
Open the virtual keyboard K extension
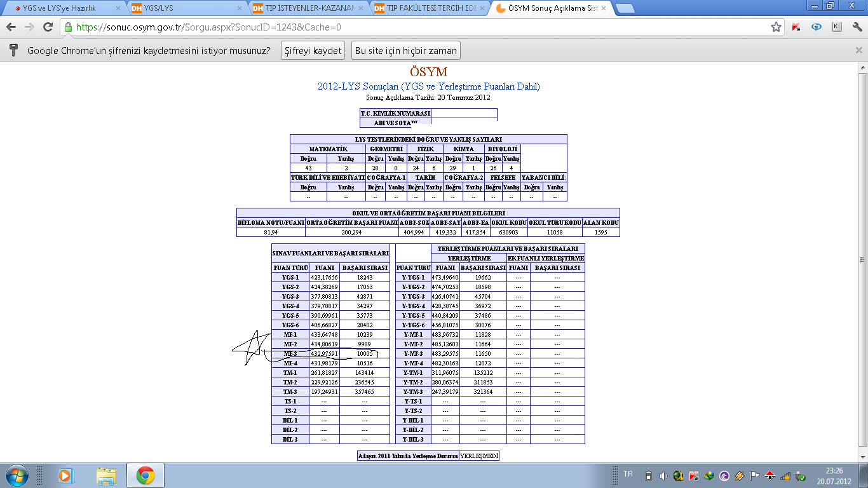[837, 27]
